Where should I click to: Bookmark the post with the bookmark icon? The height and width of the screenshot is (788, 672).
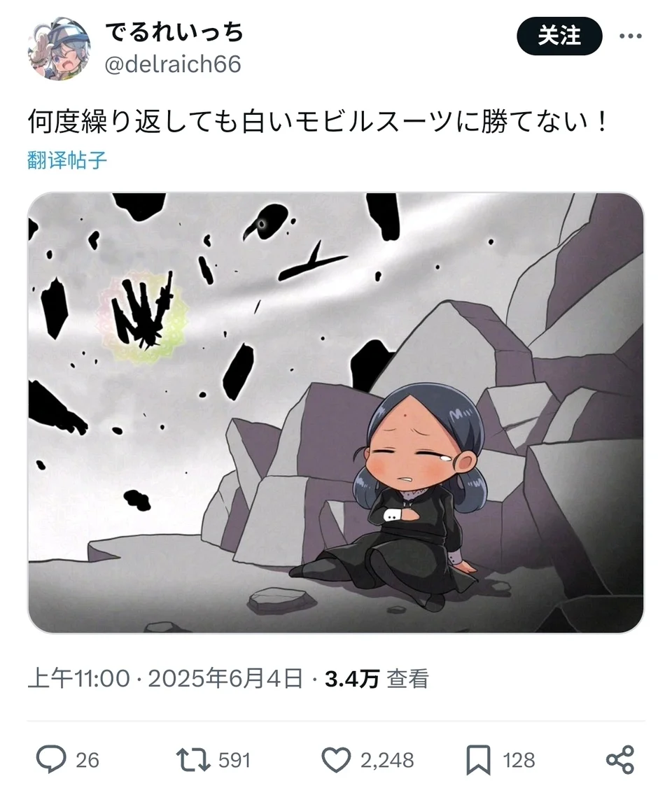(x=478, y=760)
